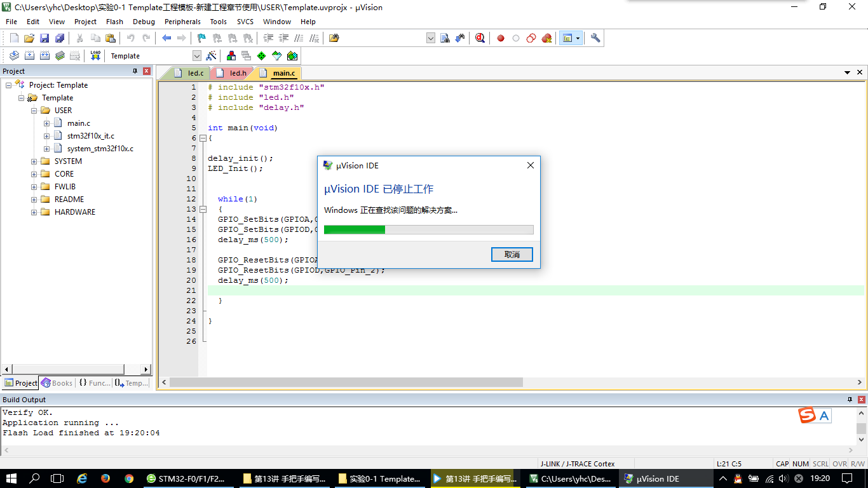The width and height of the screenshot is (868, 488).
Task: Open Find in Files folder icon
Action: coord(334,38)
